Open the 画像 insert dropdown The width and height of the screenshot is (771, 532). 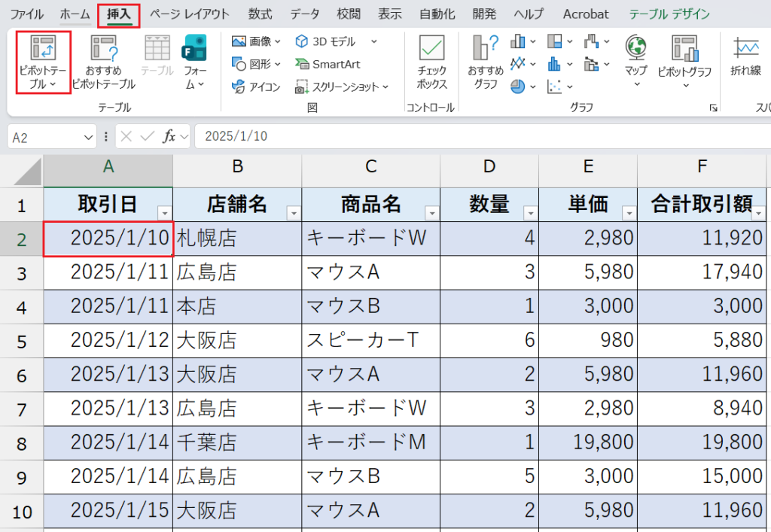[256, 42]
